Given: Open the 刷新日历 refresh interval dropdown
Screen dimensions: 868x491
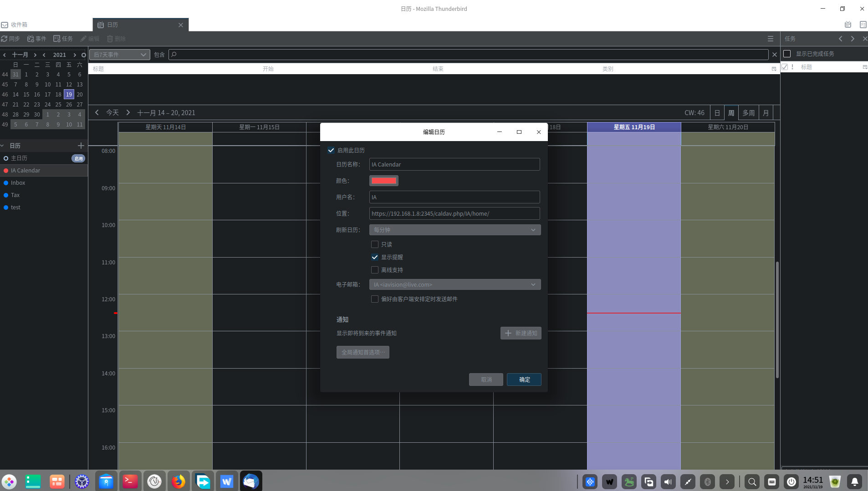Looking at the screenshot, I should [455, 230].
